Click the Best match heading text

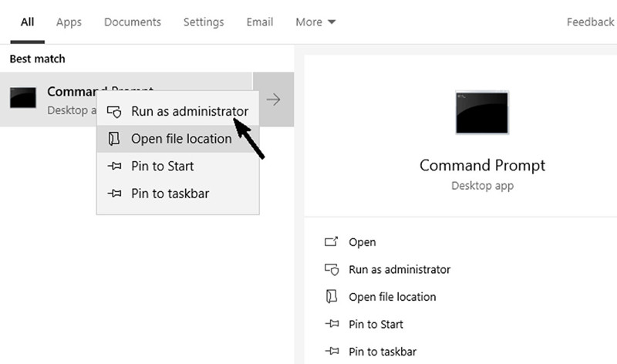tap(37, 59)
